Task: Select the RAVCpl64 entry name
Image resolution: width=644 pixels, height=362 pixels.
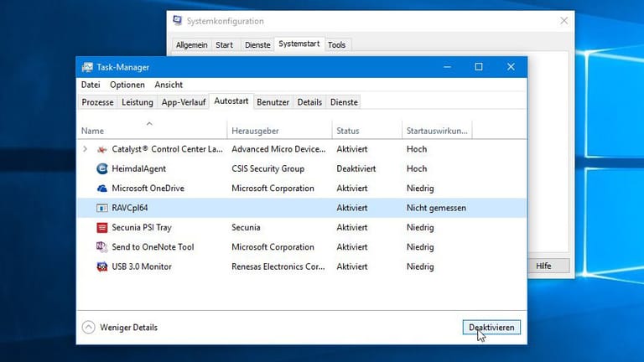Action: (130, 208)
